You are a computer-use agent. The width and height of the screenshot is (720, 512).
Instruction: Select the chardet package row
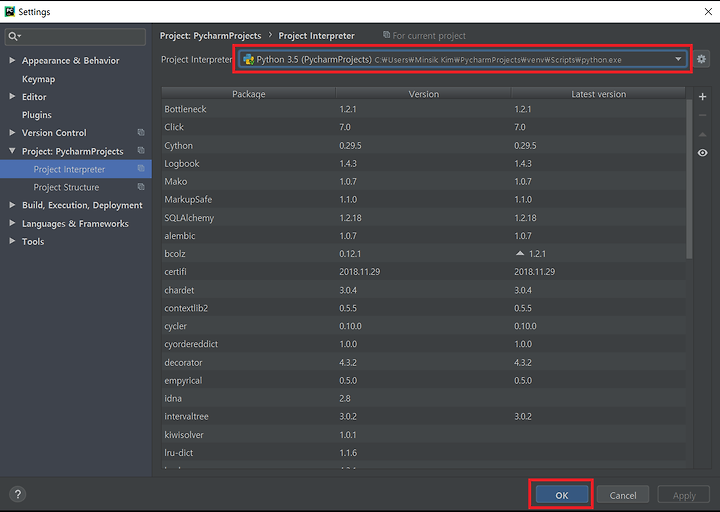(x=423, y=290)
